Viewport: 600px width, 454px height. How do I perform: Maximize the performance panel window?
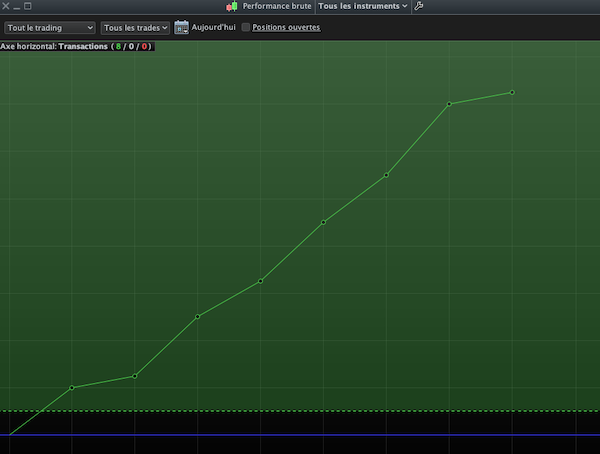pos(28,6)
